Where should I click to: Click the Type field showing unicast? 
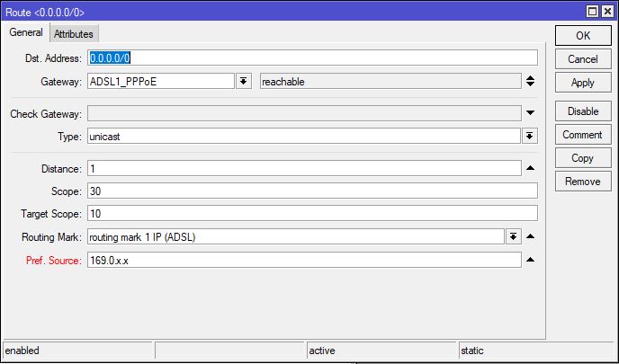[304, 137]
